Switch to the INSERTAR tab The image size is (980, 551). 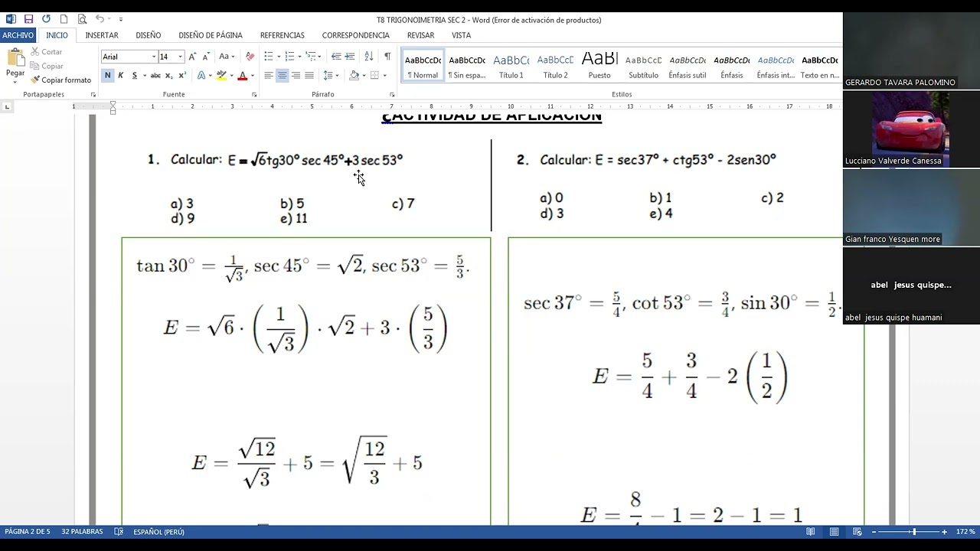coord(102,35)
